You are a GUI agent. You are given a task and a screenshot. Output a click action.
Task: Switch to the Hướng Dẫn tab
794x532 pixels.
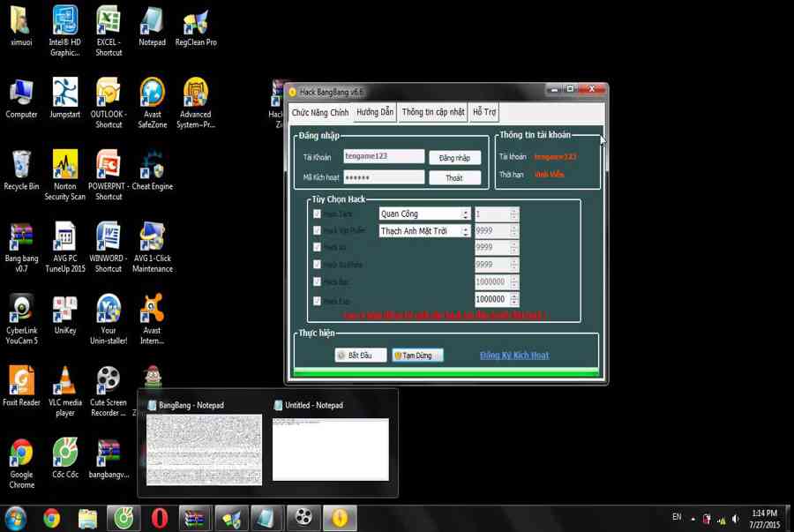[375, 113]
